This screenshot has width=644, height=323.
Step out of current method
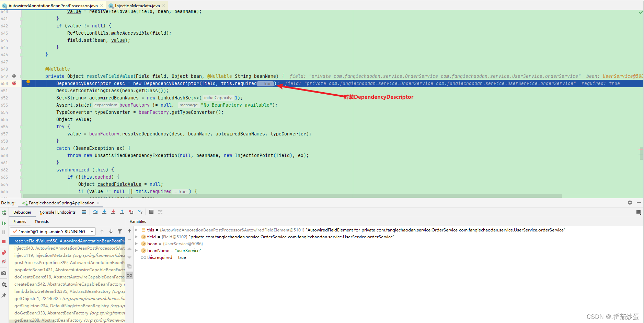coord(122,212)
